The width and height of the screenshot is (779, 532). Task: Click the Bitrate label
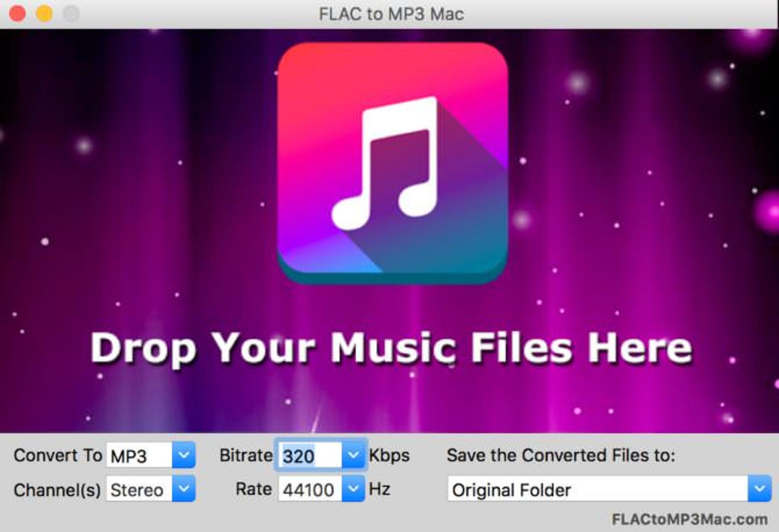click(246, 455)
